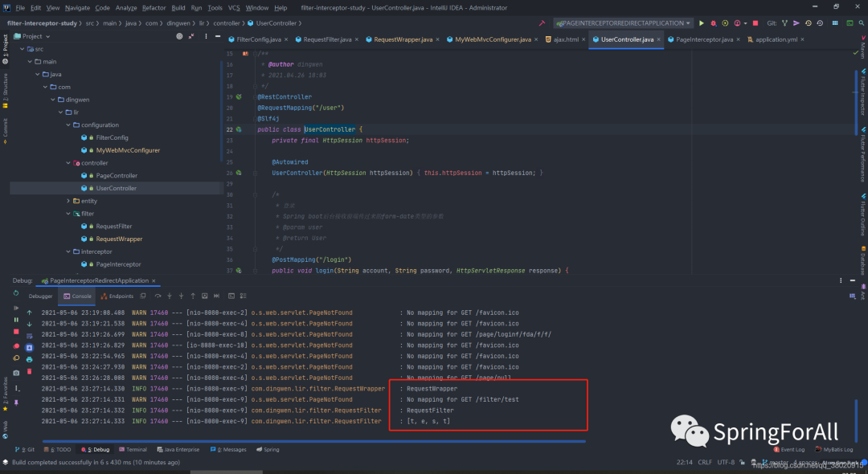Collapse the configuration folder
This screenshot has width=868, height=474.
coord(68,125)
